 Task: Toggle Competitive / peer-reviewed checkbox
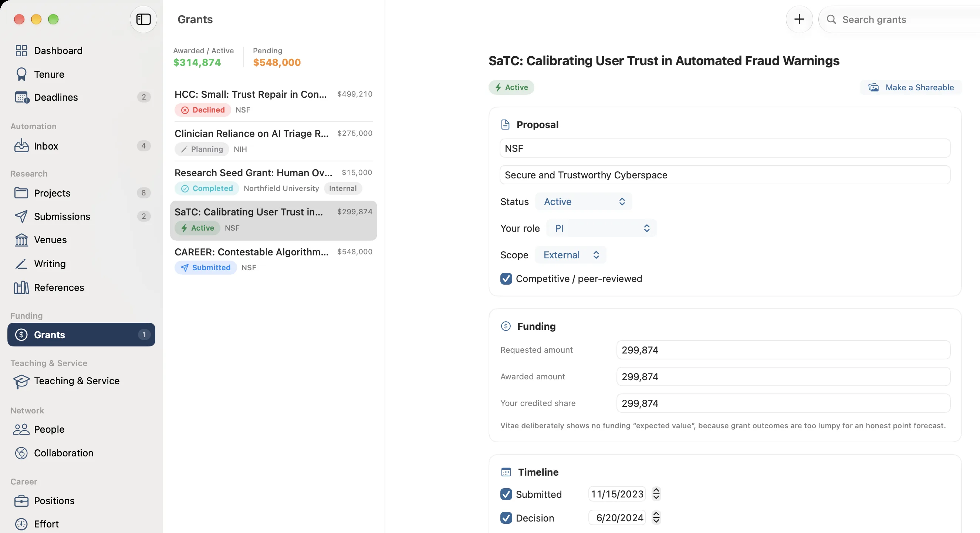coord(506,279)
